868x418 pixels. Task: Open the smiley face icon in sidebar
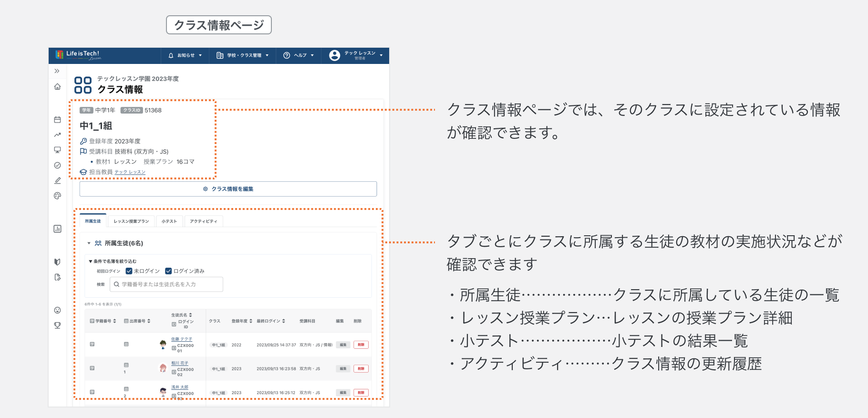tap(57, 310)
